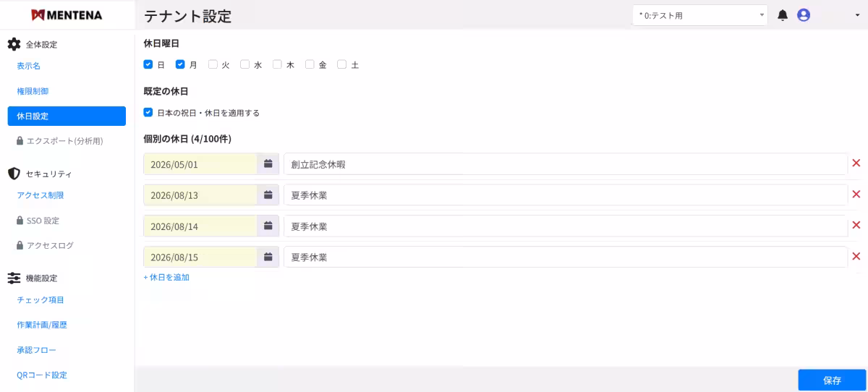Click the 2026/08/15 date field

[x=200, y=257]
